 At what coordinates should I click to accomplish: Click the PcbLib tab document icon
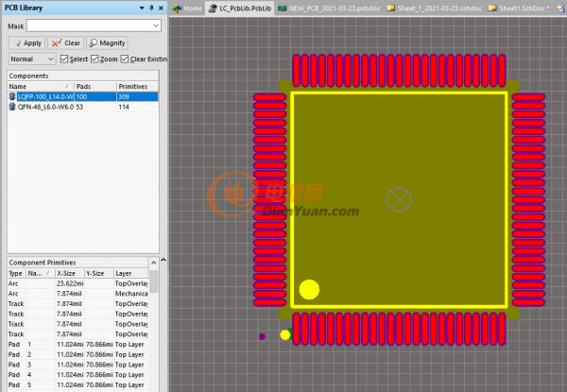click(x=213, y=9)
